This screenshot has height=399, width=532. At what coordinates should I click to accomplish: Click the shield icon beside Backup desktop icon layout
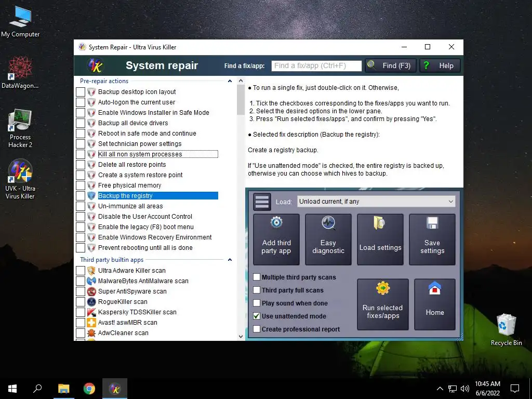click(91, 91)
